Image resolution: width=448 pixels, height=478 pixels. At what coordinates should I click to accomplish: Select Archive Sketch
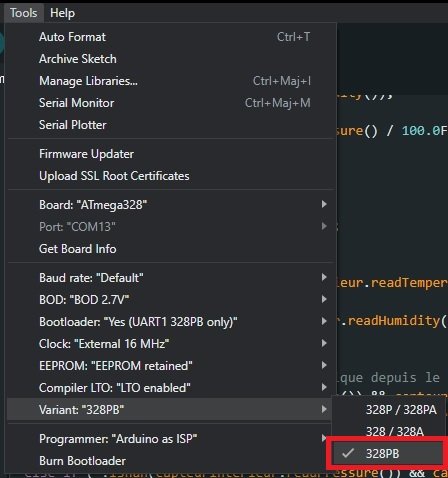coord(171,59)
